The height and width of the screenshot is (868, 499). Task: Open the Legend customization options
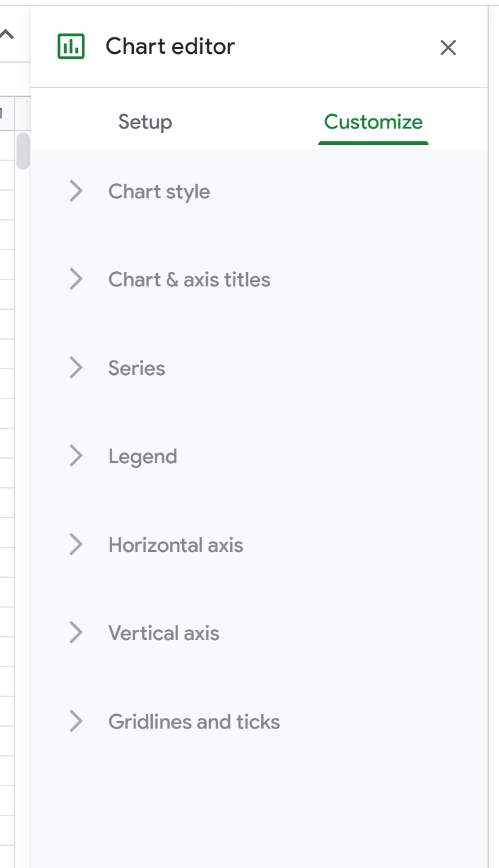tap(143, 456)
